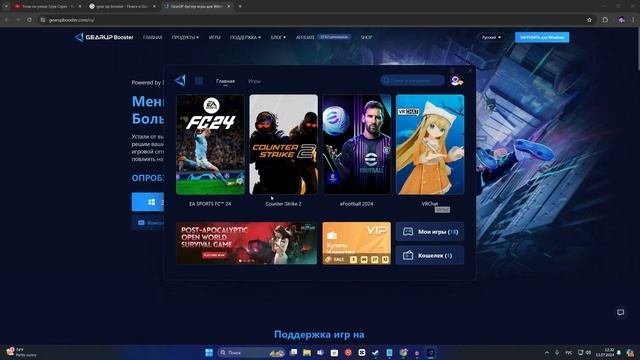Show hidden system tray icons
This screenshot has height=360, width=640.
547,352
